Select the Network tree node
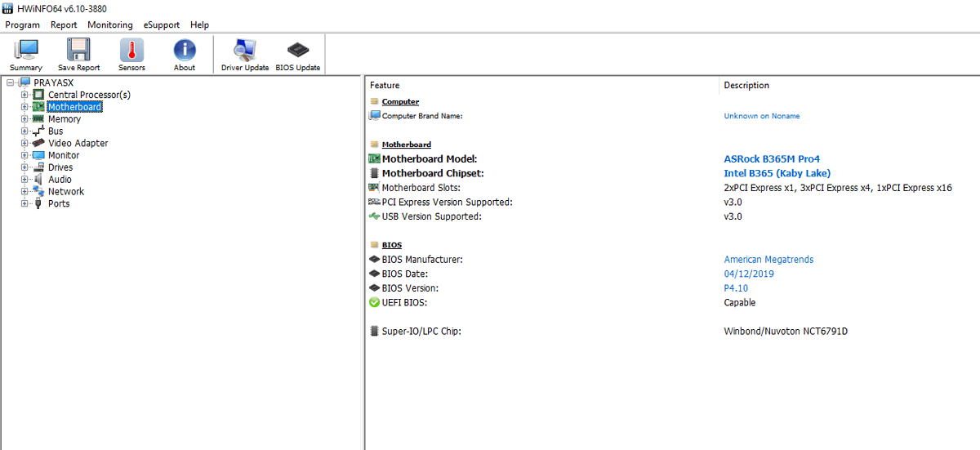 pos(65,191)
